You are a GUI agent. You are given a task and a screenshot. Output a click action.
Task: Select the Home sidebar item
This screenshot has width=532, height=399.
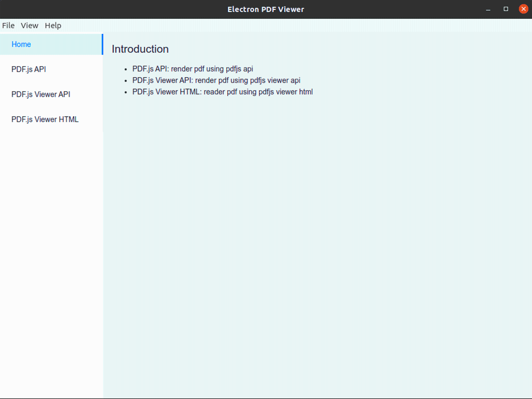pos(51,44)
